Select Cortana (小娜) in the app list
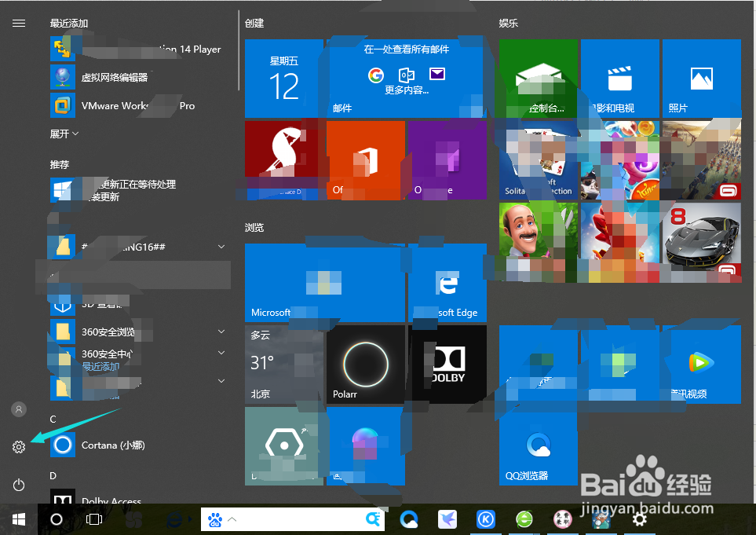The image size is (756, 535). pos(110,445)
